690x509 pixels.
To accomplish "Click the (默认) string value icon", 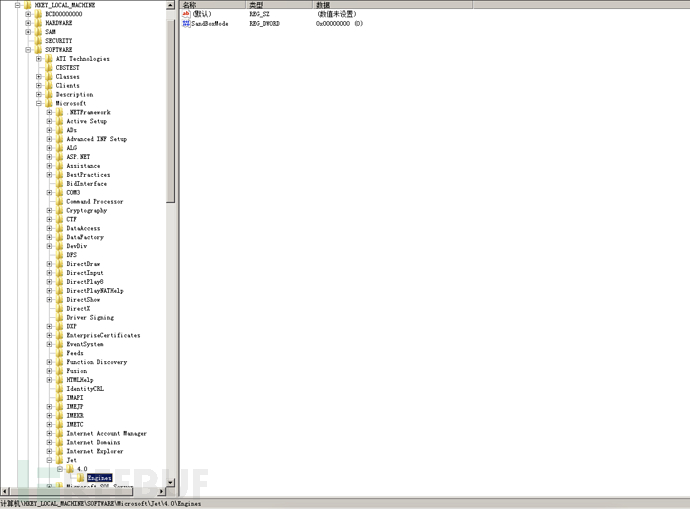I will pos(186,14).
